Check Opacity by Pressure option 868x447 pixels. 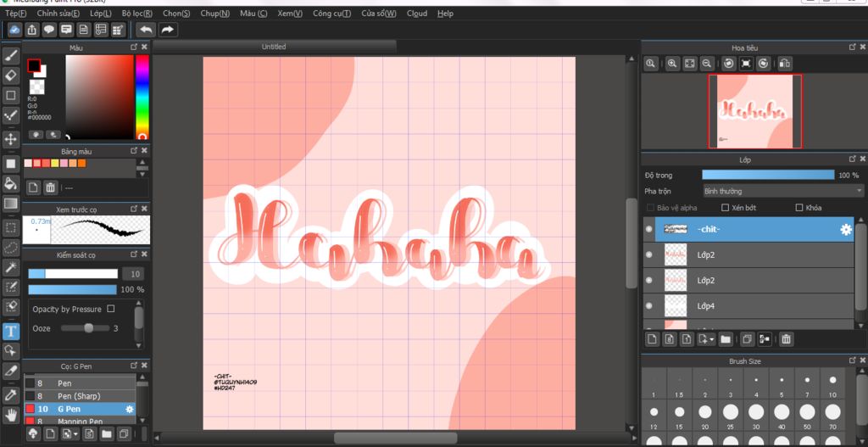pyautogui.click(x=111, y=309)
